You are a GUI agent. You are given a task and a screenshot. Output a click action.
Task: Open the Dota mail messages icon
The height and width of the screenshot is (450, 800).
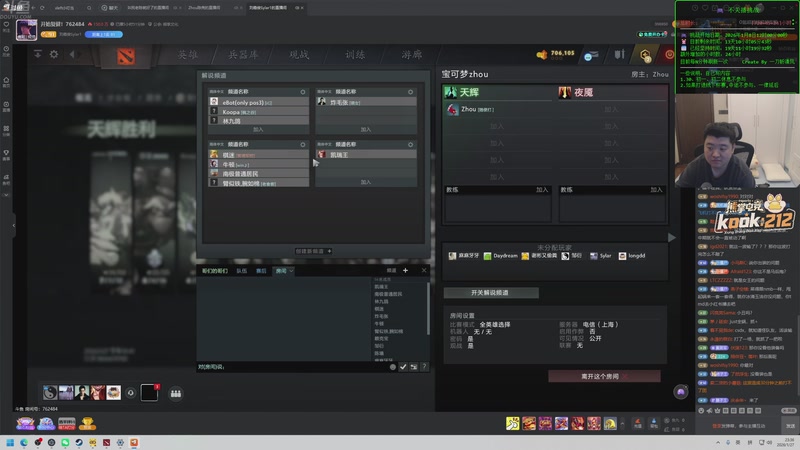coord(591,55)
